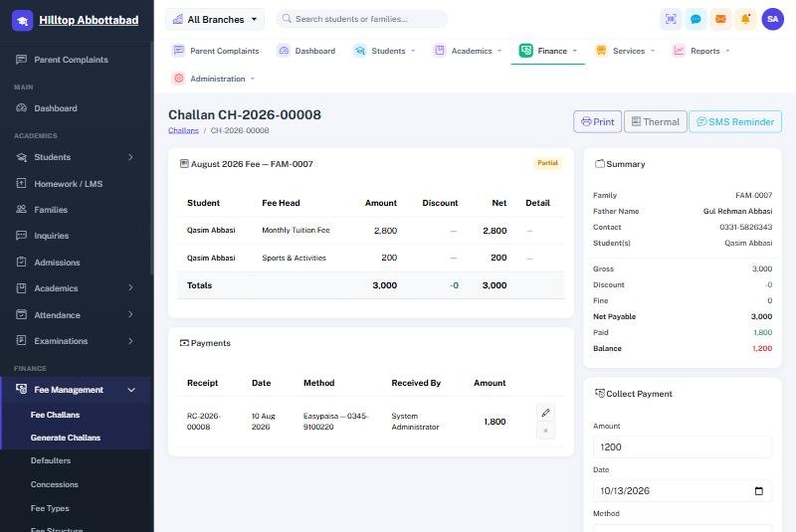Open the chat messages icon
This screenshot has height=532, width=796.
coord(696,19)
